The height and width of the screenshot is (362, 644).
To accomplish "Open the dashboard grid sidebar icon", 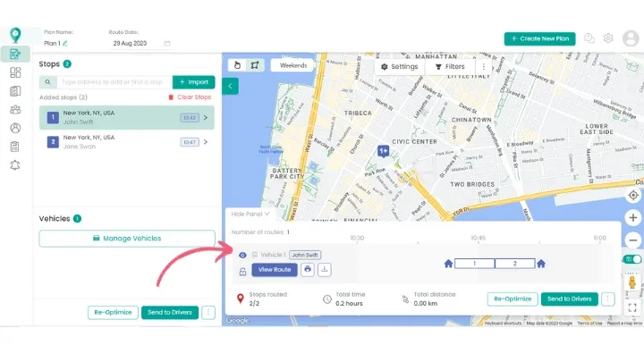I will (15, 72).
